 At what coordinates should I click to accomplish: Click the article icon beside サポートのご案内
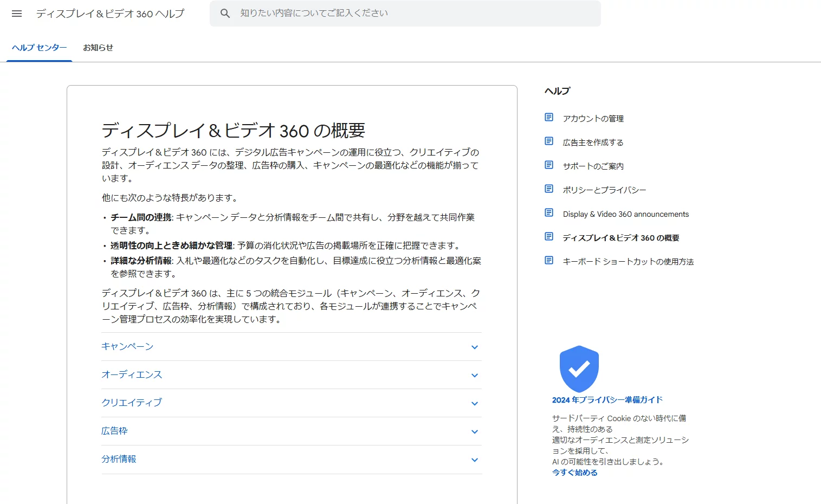[x=549, y=165]
